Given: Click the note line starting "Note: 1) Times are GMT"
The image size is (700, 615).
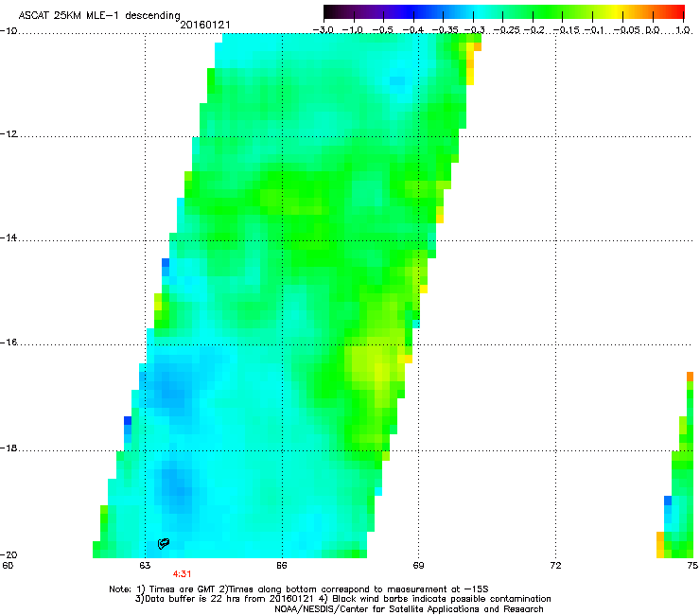Looking at the screenshot, I should pyautogui.click(x=299, y=589).
